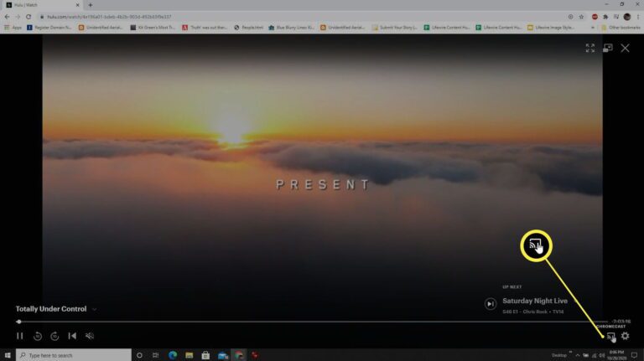The image size is (644, 361).
Task: Cast video using the Chromecast icon
Action: pos(610,336)
